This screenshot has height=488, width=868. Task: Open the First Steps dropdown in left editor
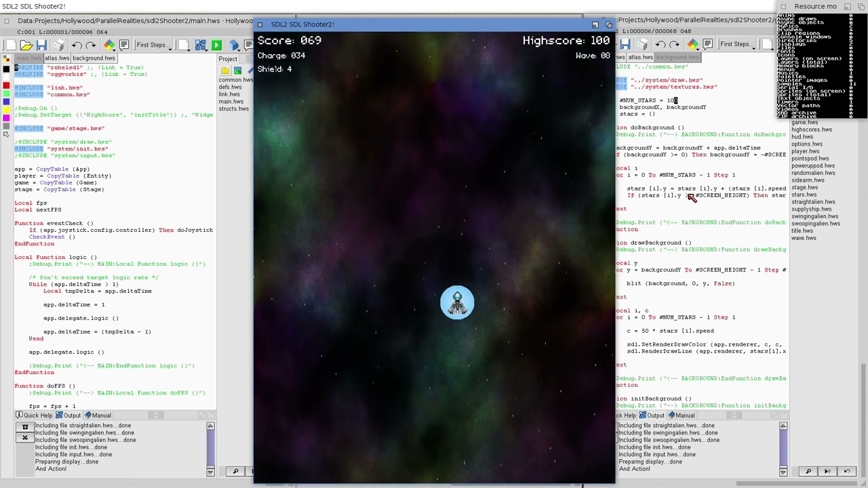tap(153, 45)
